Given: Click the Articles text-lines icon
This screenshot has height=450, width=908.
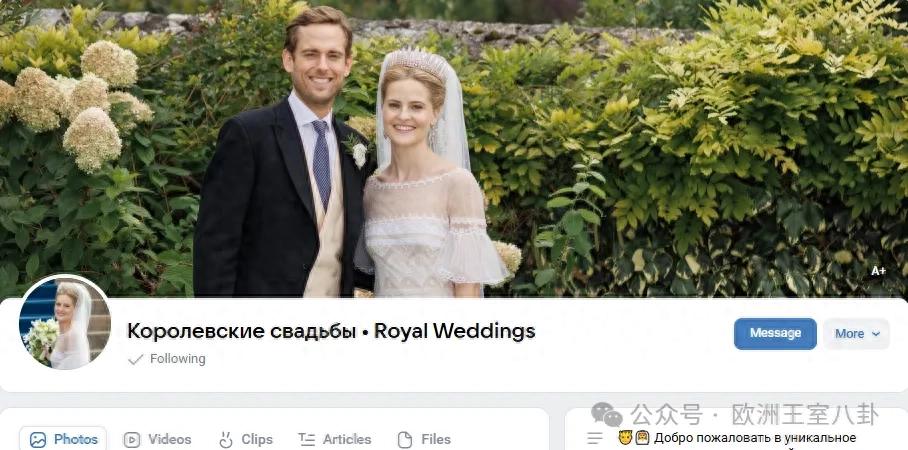Looking at the screenshot, I should pos(306,440).
